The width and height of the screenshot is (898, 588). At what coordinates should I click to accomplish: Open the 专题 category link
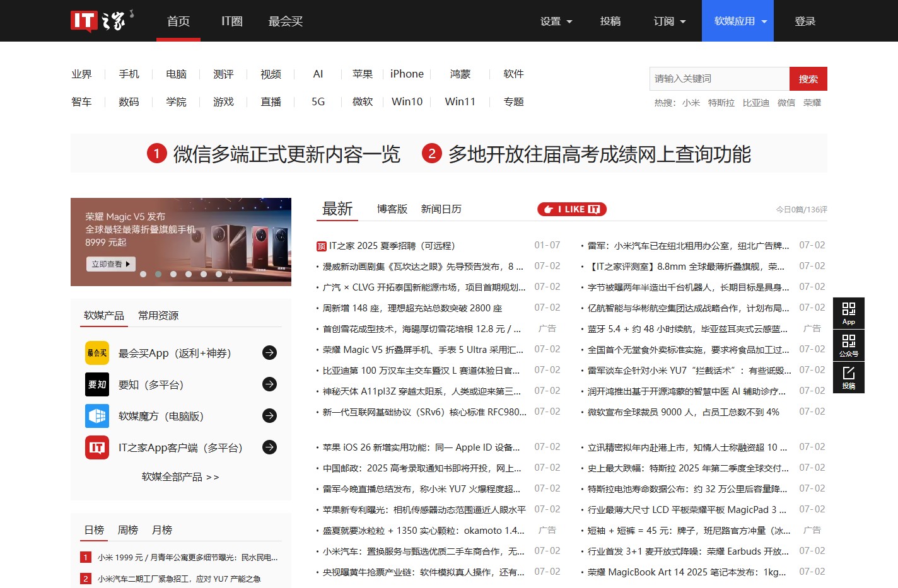pyautogui.click(x=513, y=101)
